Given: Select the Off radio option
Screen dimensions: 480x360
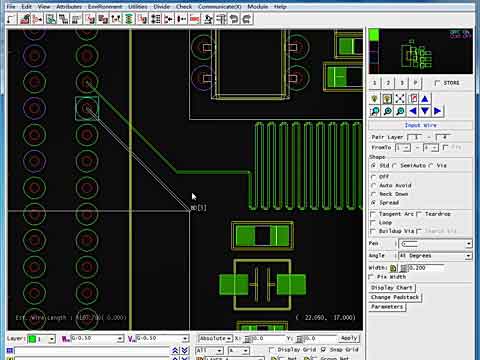Looking at the screenshot, I should [373, 176].
